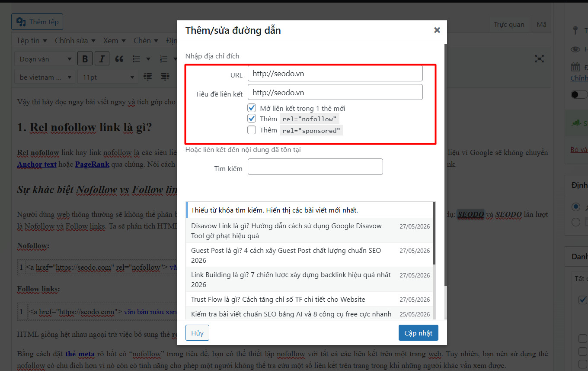Click the bulleted list icon

(x=136, y=59)
